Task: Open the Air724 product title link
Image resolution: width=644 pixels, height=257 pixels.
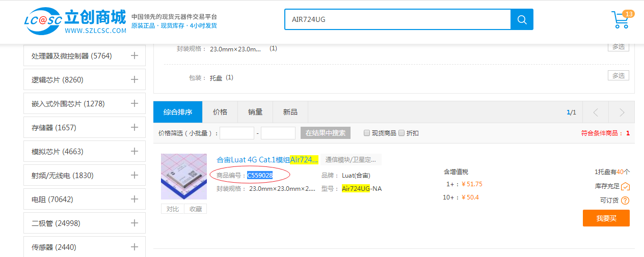Action: 267,160
